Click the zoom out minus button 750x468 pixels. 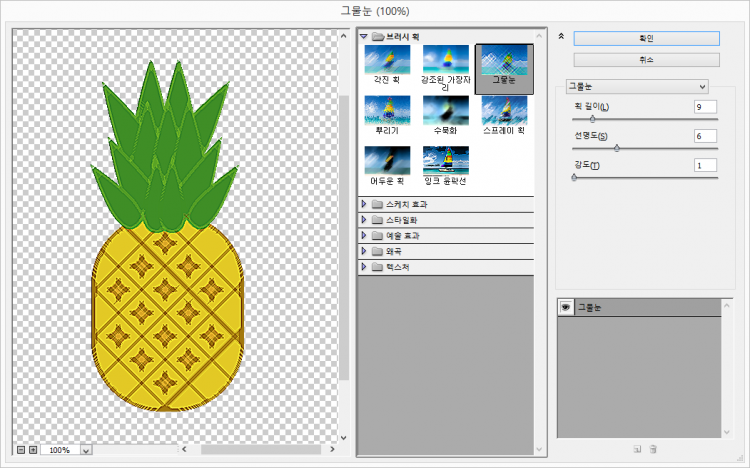pos(21,450)
